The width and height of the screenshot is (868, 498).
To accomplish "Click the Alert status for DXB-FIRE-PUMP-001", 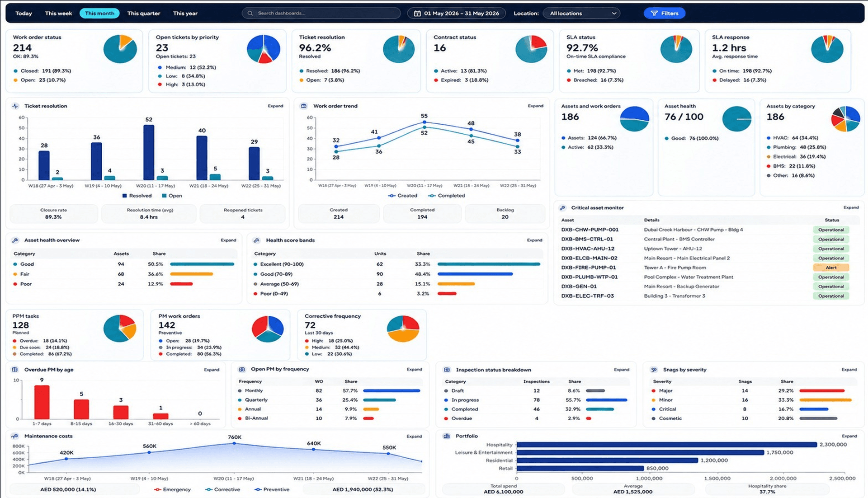I will click(x=831, y=268).
